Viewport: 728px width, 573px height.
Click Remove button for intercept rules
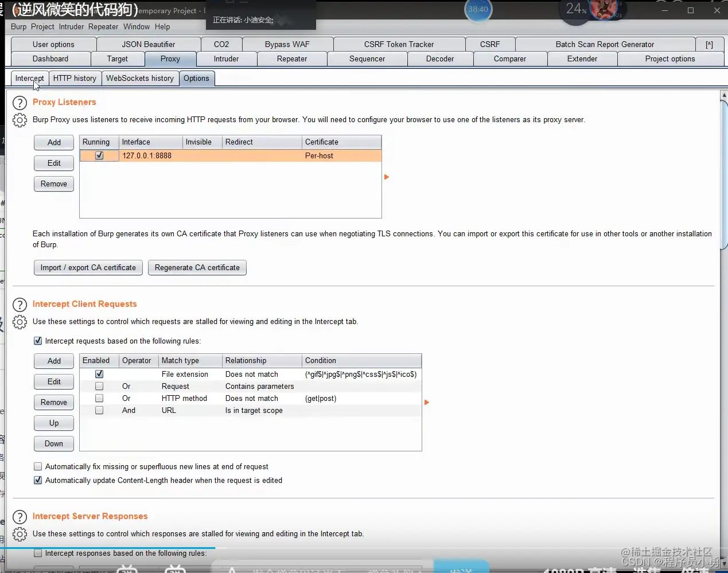click(x=54, y=402)
